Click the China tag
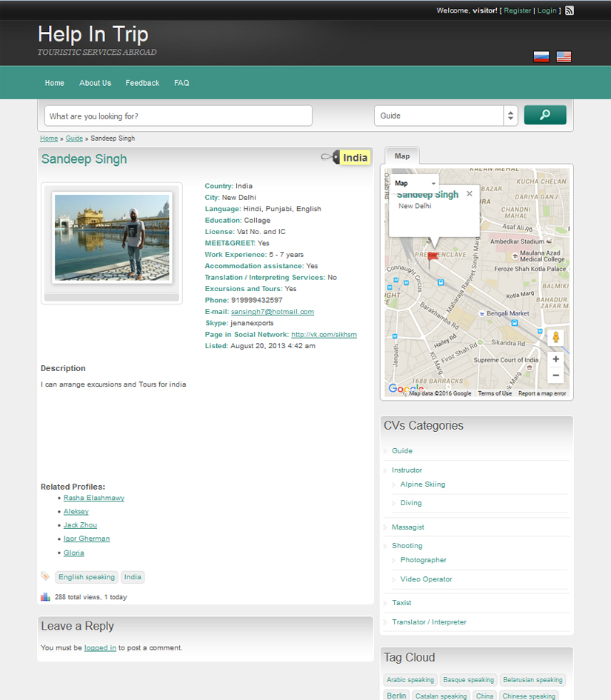This screenshot has height=700, width=611. click(484, 696)
